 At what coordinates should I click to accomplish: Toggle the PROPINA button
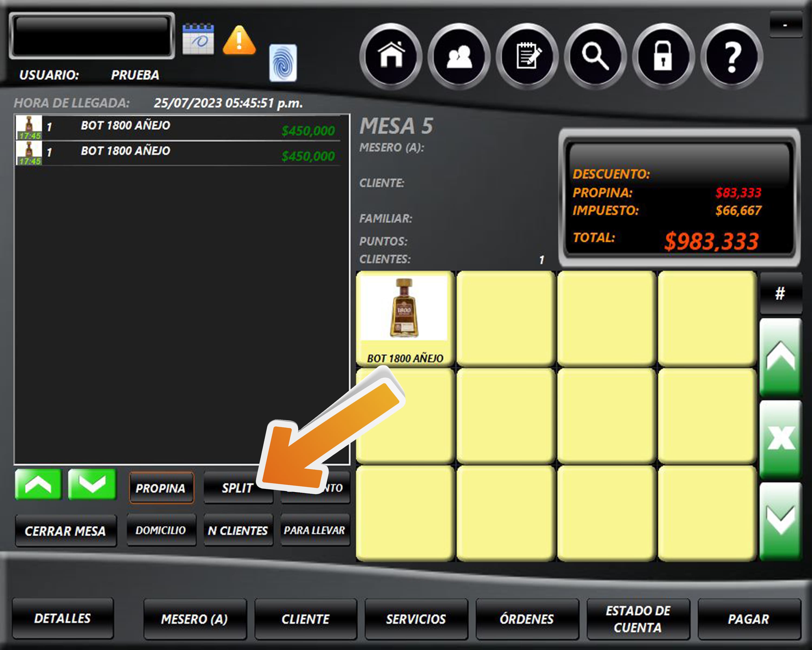point(161,488)
